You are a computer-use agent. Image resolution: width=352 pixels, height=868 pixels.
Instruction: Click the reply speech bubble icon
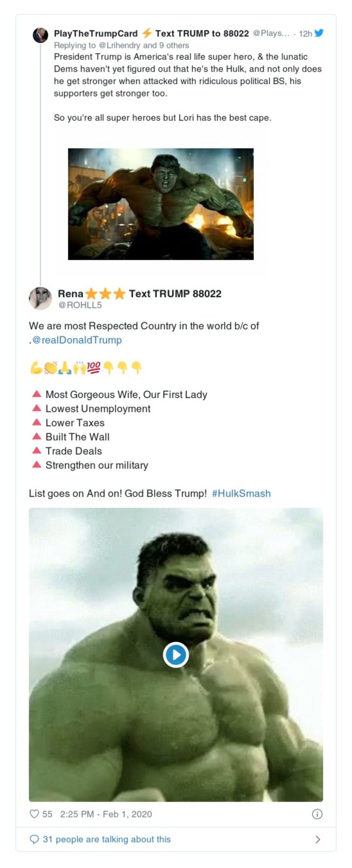click(34, 839)
